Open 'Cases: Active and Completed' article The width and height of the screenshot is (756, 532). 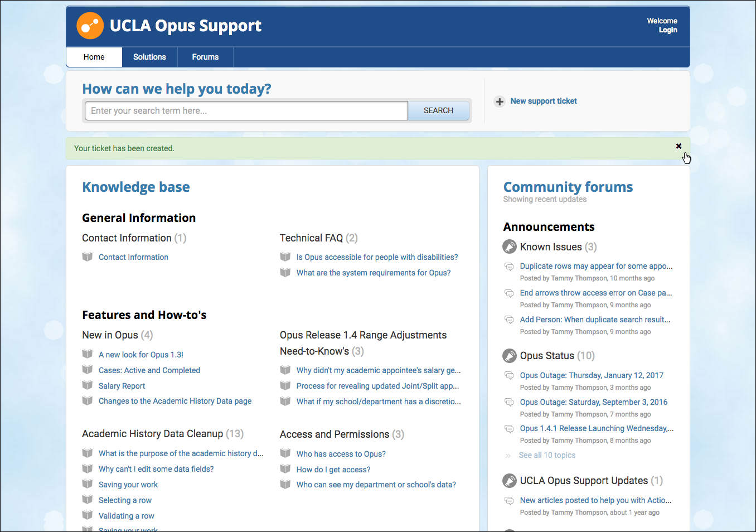point(149,370)
